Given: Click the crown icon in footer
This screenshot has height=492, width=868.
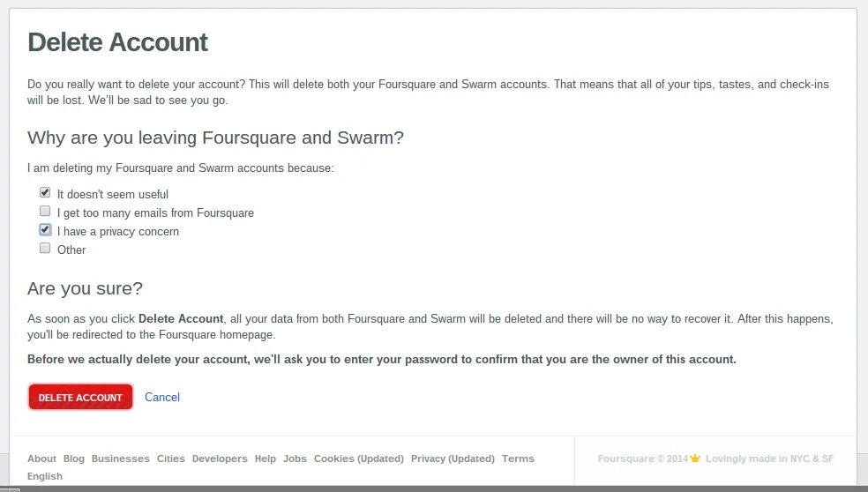Looking at the screenshot, I should (695, 458).
